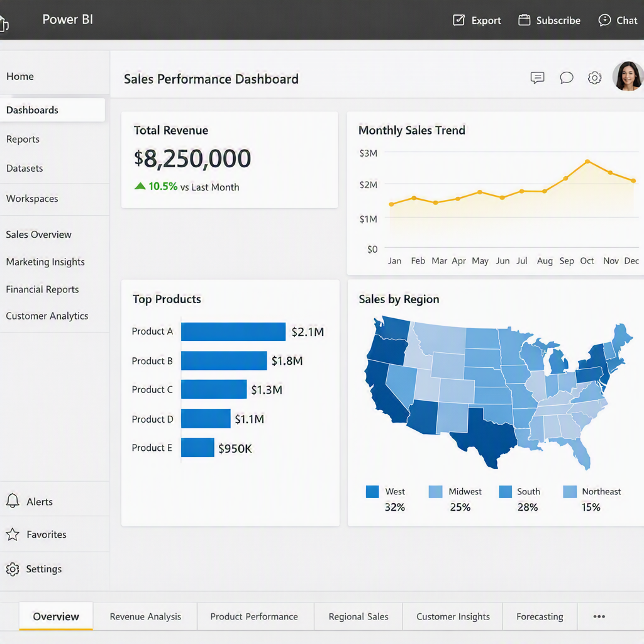This screenshot has height=644, width=644.
Task: Click the Product A bar
Action: tap(233, 331)
